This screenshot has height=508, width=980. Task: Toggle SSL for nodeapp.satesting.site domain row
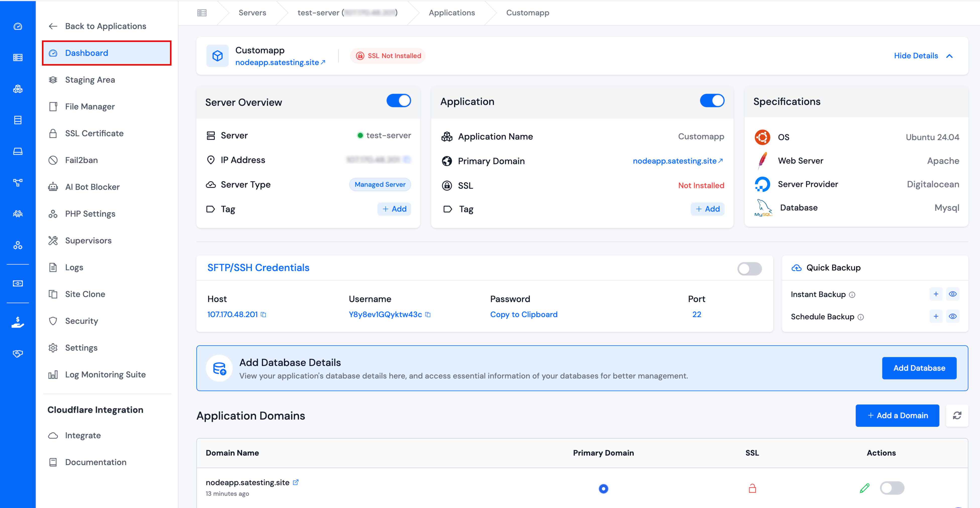[x=892, y=488]
